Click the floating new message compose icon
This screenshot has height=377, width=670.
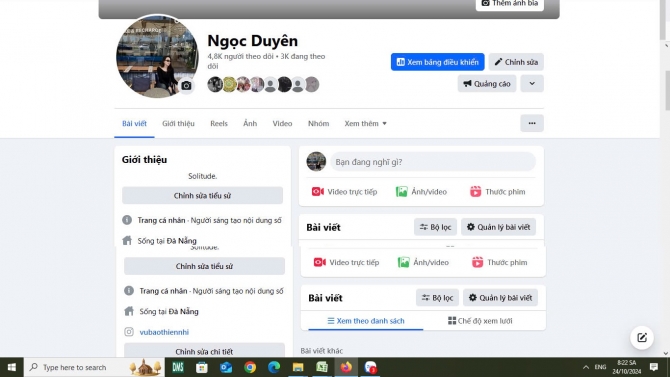(642, 338)
